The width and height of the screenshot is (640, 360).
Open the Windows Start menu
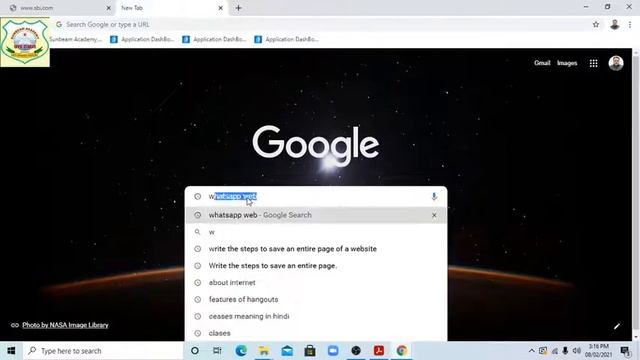(x=11, y=351)
